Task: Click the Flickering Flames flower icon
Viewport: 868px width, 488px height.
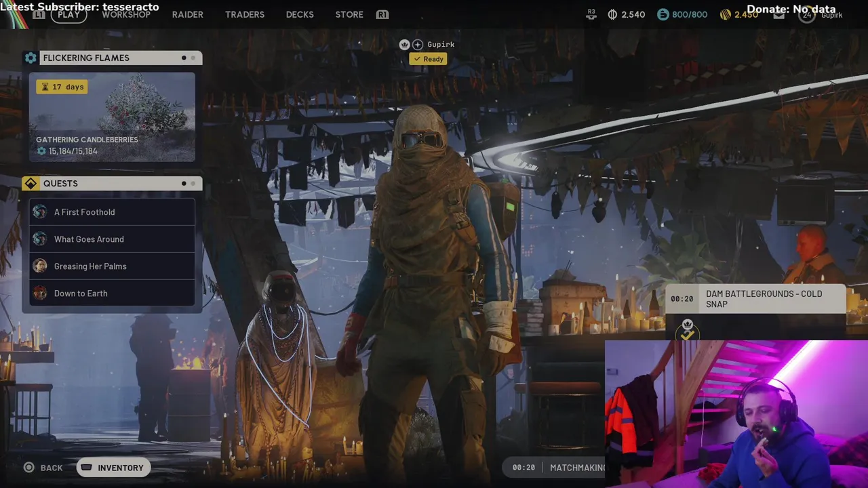Action: [x=31, y=58]
